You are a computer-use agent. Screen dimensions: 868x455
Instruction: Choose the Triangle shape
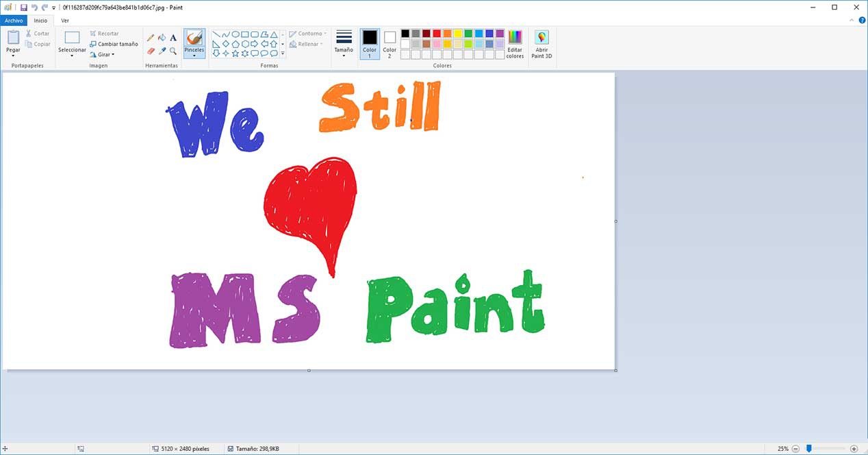click(274, 34)
